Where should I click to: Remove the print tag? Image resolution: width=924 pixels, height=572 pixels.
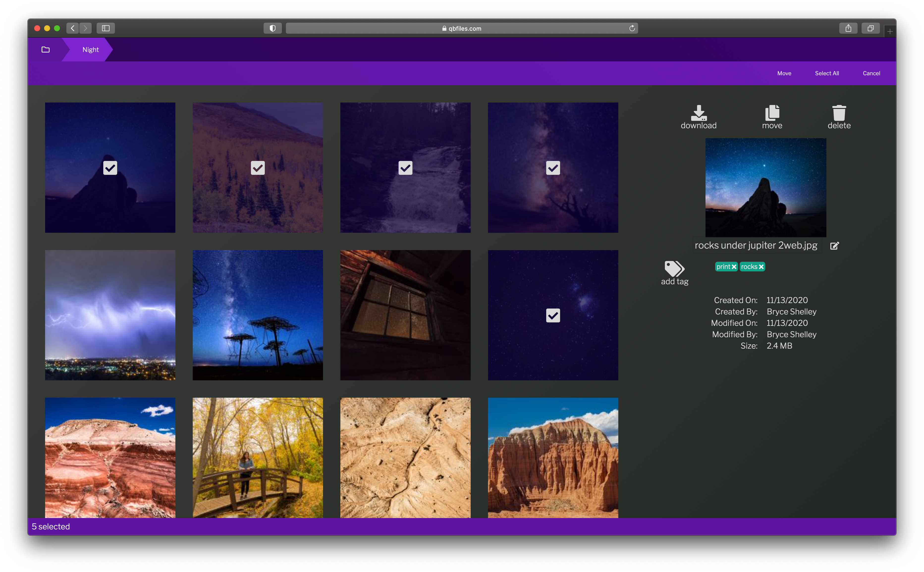pos(734,266)
